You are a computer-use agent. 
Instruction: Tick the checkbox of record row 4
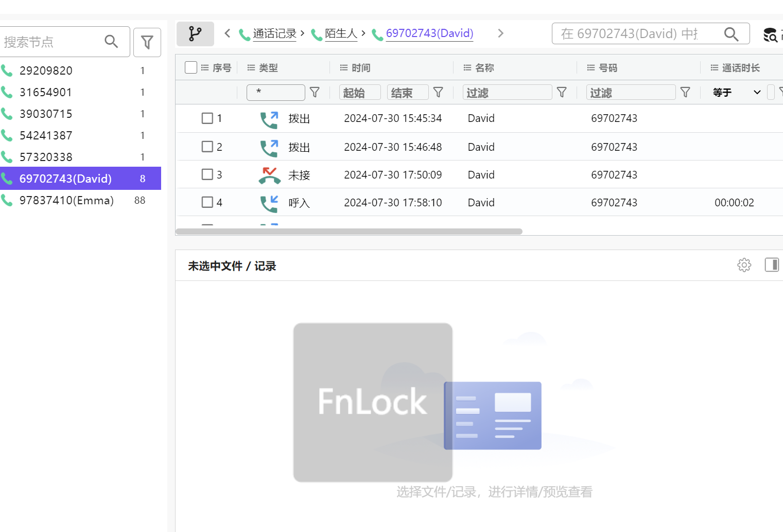tap(207, 202)
